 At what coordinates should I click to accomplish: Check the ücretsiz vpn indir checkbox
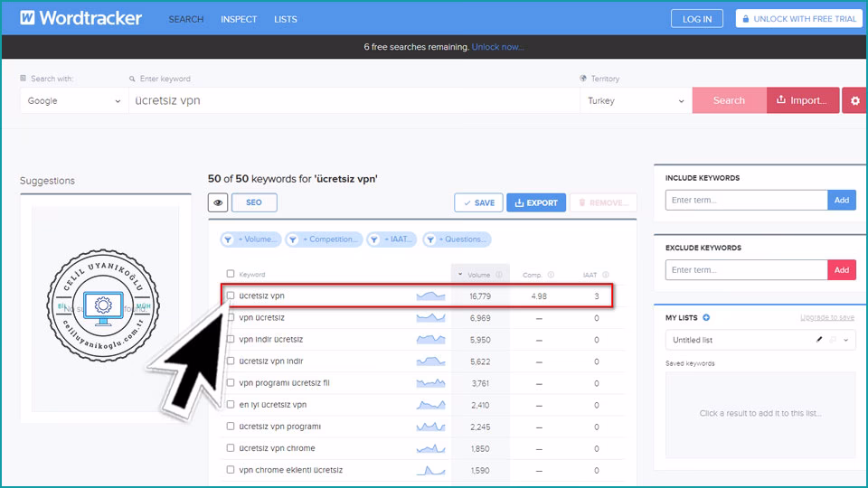coord(231,361)
